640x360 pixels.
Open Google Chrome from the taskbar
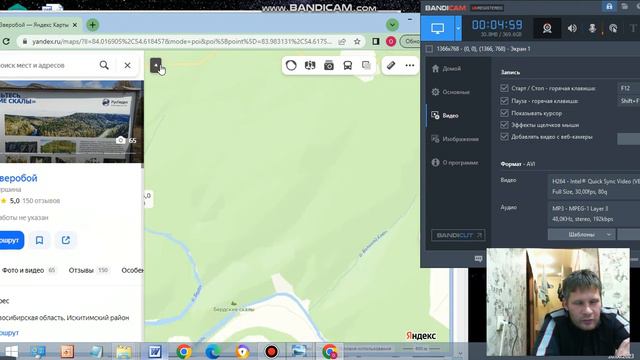pyautogui.click(x=184, y=351)
